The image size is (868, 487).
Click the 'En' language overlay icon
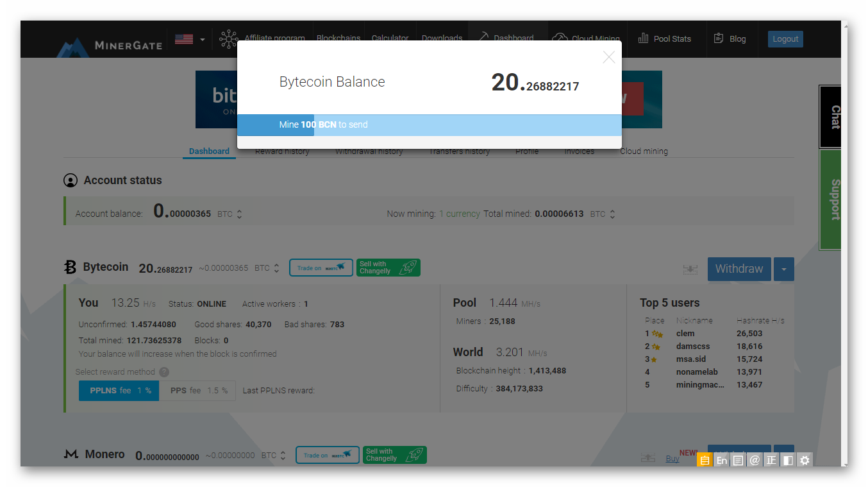[721, 460]
